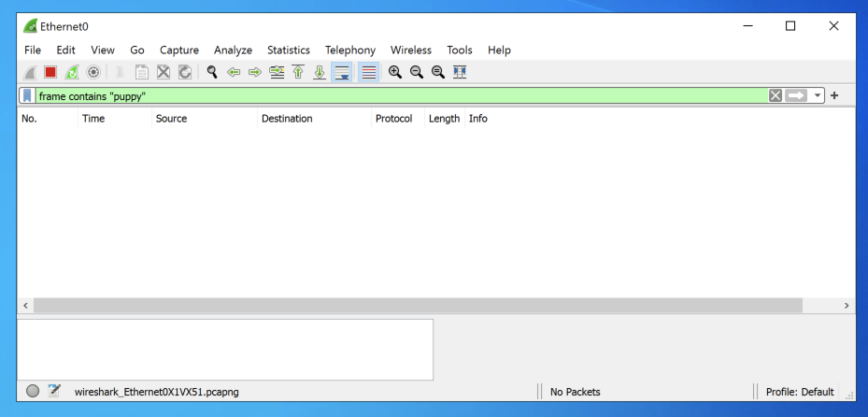This screenshot has width=868, height=417.
Task: Clear the display filter text
Action: pyautogui.click(x=776, y=95)
